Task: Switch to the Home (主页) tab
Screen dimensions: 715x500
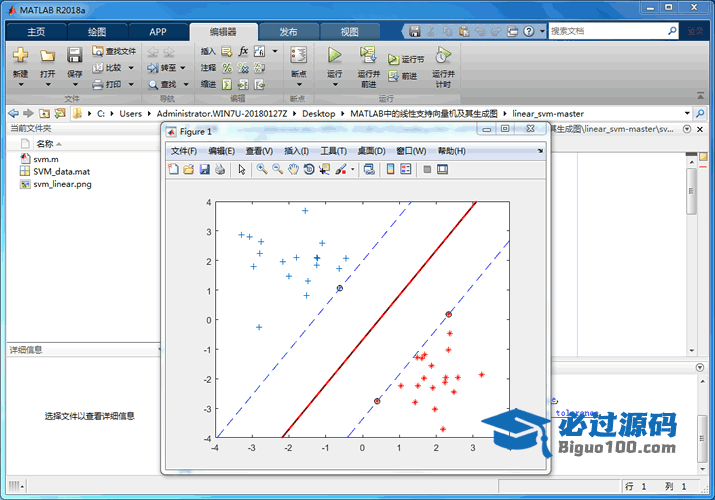Action: [x=36, y=32]
